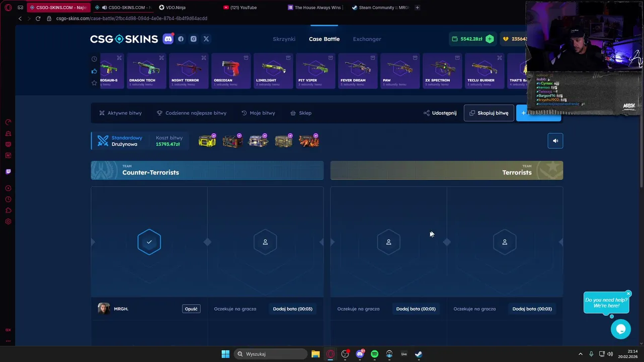Click the checked hexagon player slot

pos(149,242)
